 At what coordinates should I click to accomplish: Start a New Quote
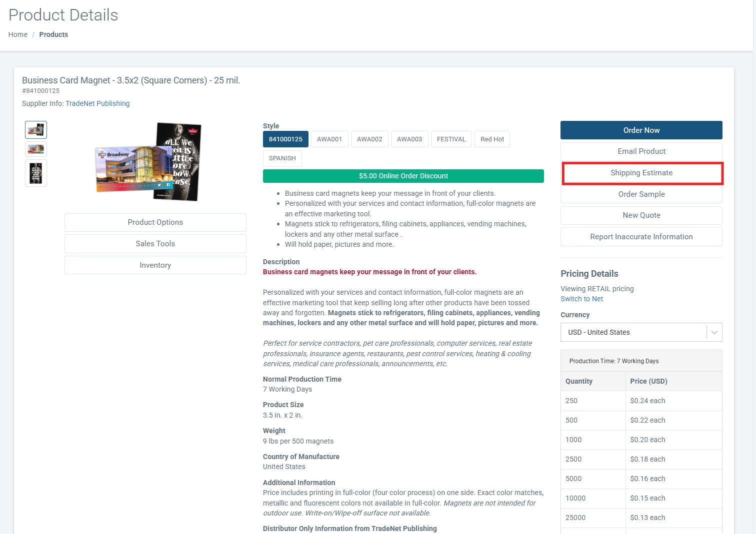[641, 215]
